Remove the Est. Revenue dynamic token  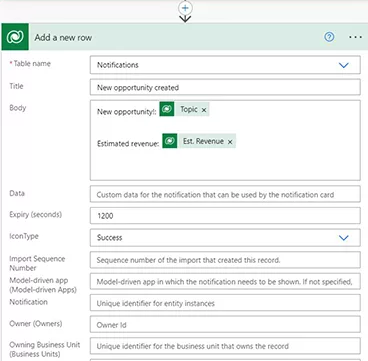click(230, 142)
